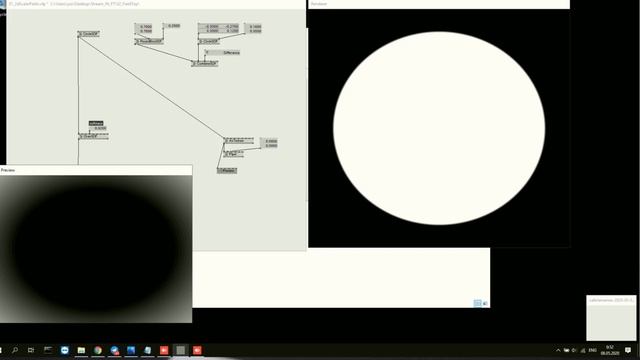The width and height of the screenshot is (640, 360).
Task: Switch ENG input language
Action: coord(593,350)
